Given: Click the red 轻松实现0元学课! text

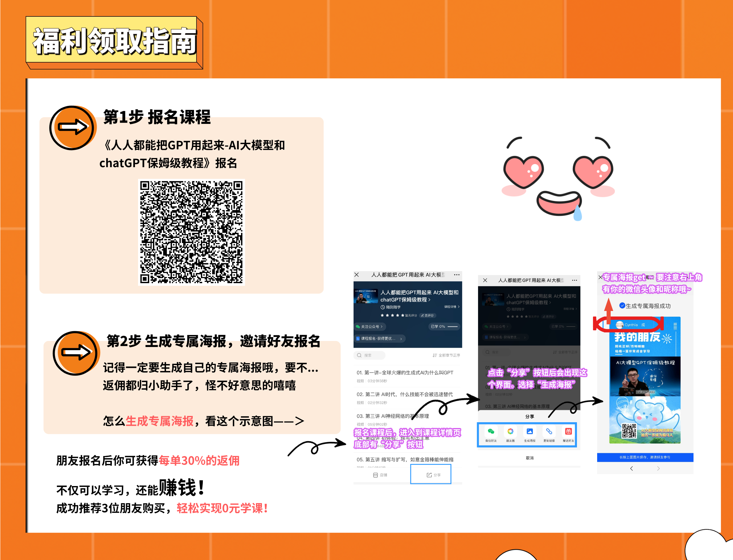Looking at the screenshot, I should pos(222,508).
